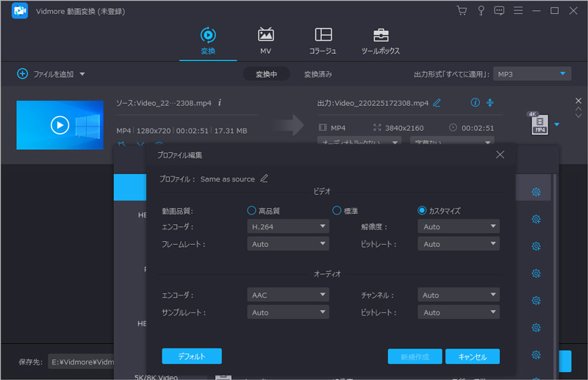Screen dimensions: 588x380
Task: Click the fifth profile settings gear icon
Action: (x=537, y=301)
